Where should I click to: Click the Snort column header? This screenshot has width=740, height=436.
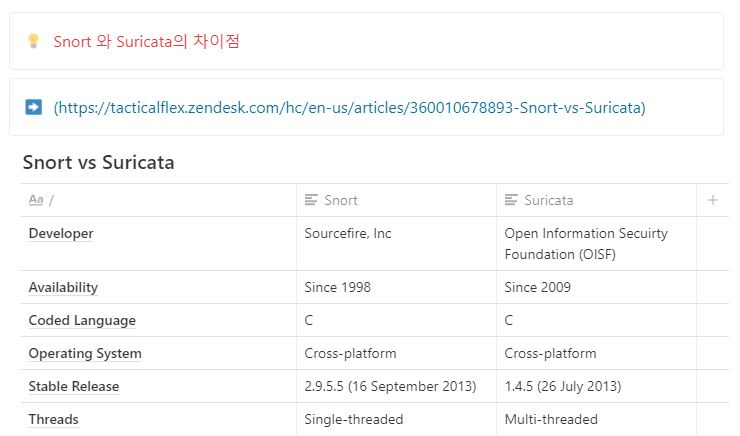396,200
